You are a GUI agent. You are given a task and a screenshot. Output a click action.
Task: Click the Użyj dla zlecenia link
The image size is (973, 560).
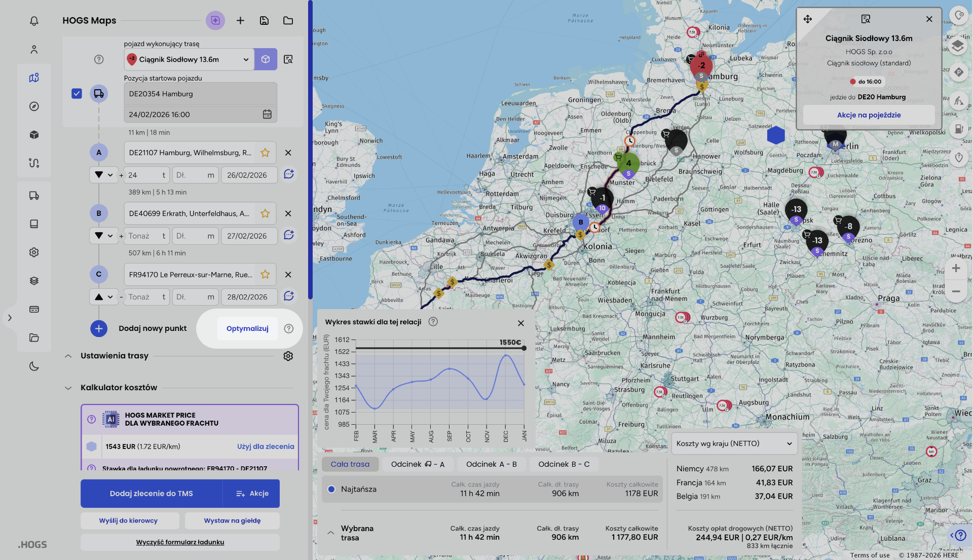click(266, 446)
